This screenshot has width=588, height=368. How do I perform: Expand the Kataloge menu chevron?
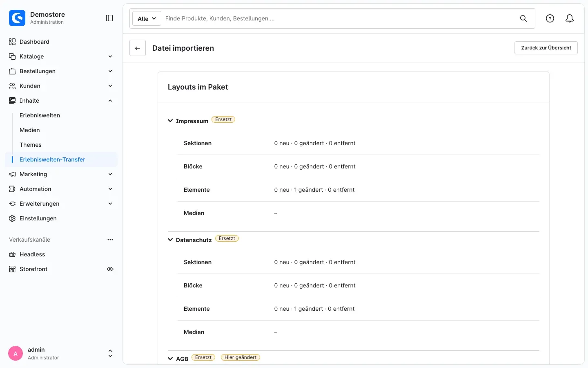(110, 56)
